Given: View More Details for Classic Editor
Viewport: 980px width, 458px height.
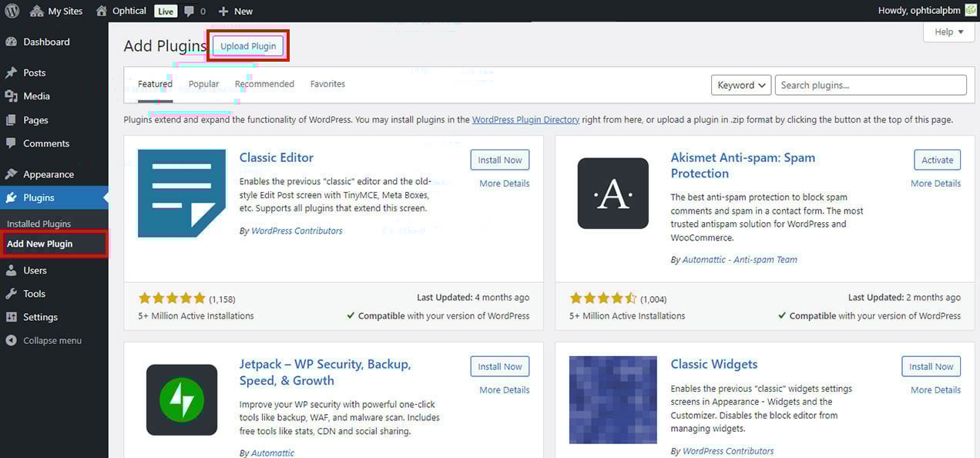Looking at the screenshot, I should point(505,184).
